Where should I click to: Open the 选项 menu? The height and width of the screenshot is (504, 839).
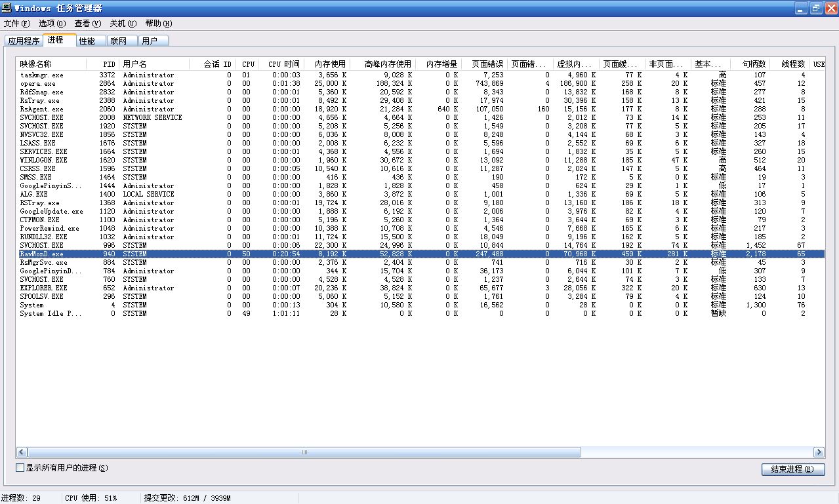tap(52, 24)
